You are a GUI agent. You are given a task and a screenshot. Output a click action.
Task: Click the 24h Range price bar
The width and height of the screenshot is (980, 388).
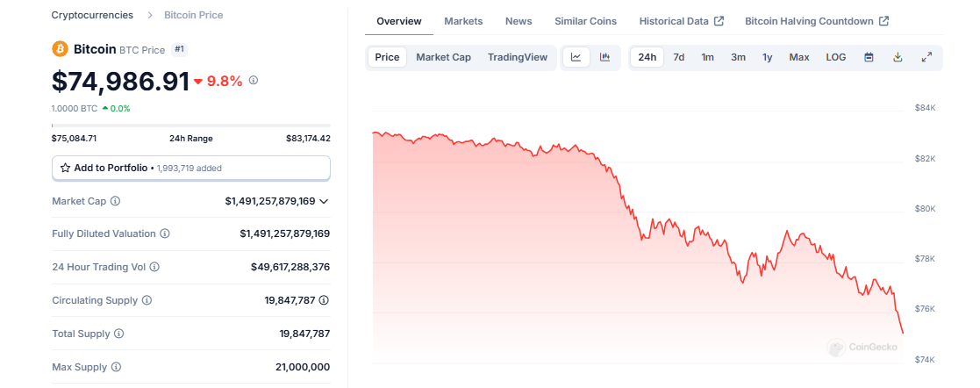tap(190, 126)
